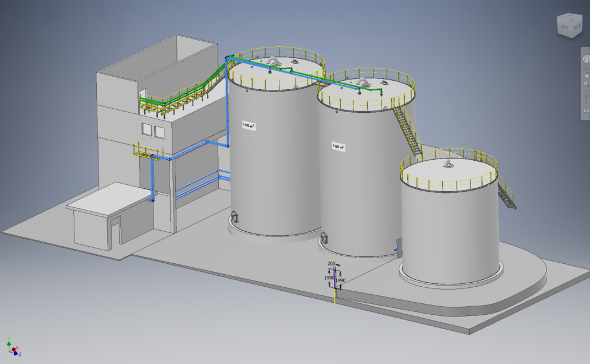
Task: Click the 1150 m³ label on first tank
Action: 249,125
